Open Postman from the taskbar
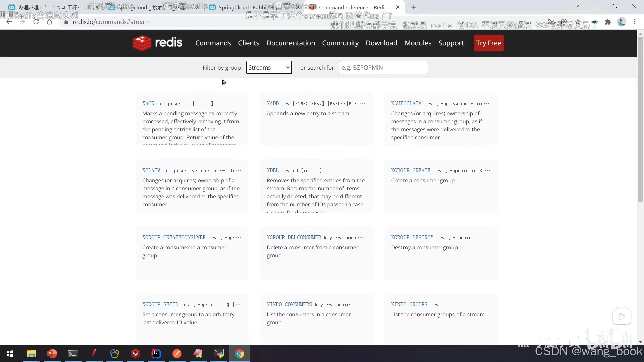This screenshot has width=644, height=362. tap(177, 354)
